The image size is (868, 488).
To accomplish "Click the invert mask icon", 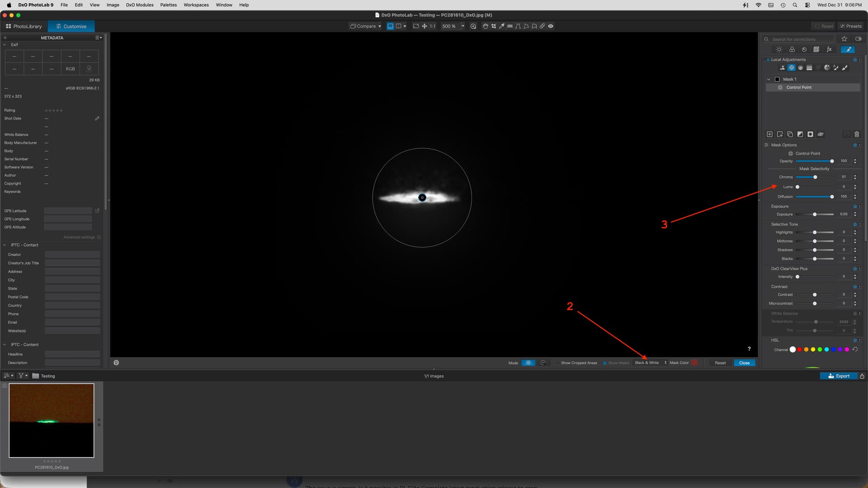I will tap(800, 134).
